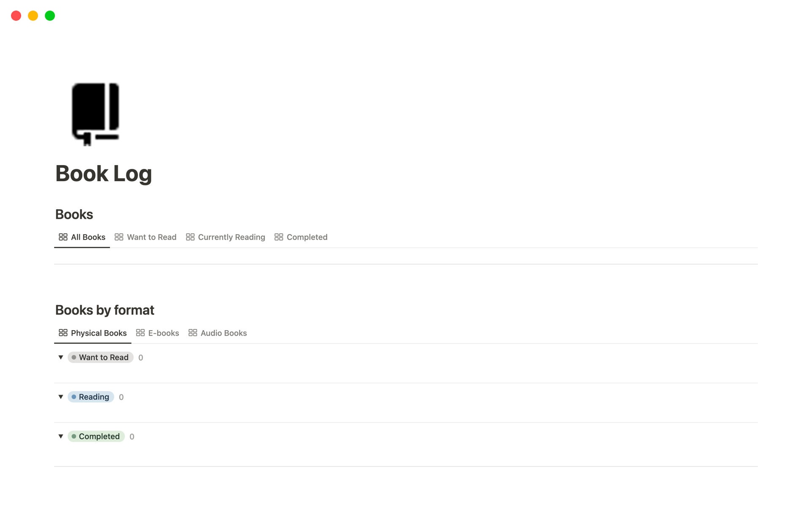Select the Completed gallery icon
This screenshot has height=508, width=812.
[279, 237]
